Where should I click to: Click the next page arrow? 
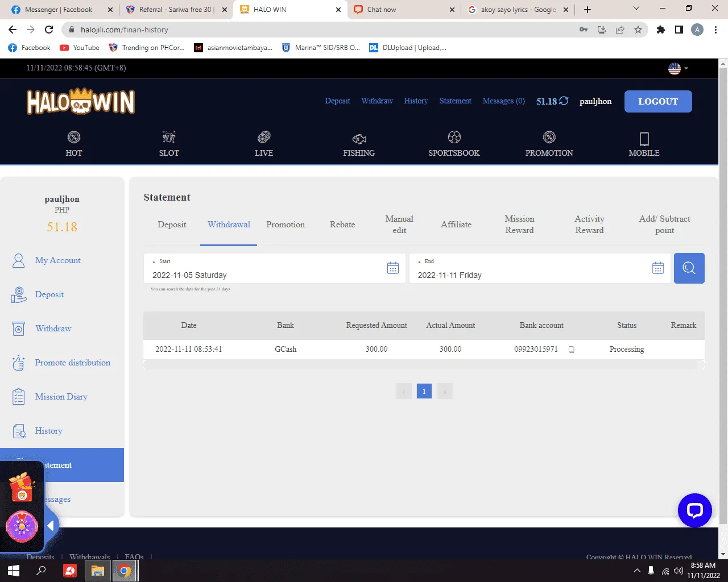(445, 391)
